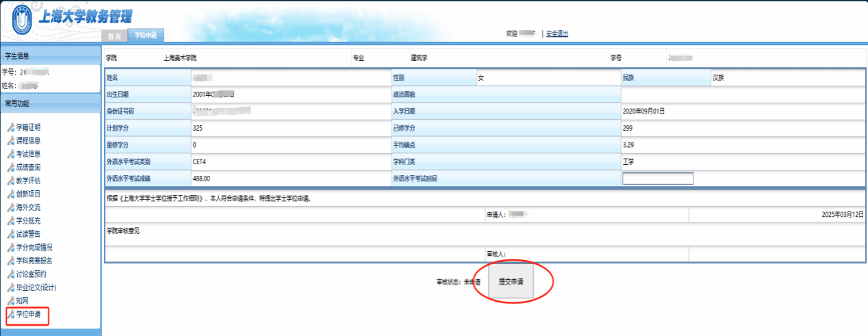
Task: Click the icon next to 知网
Action: click(10, 301)
